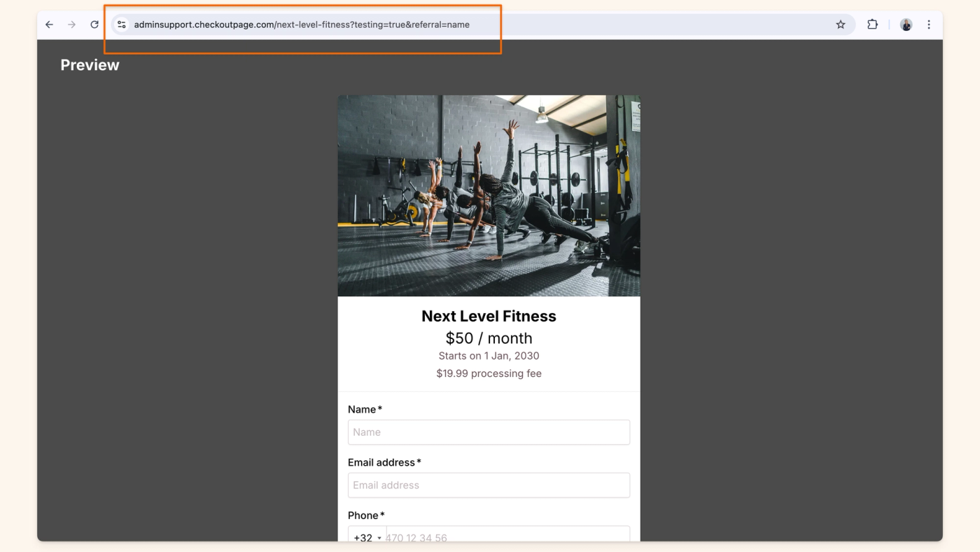Click the Name field label
This screenshot has height=552, width=980.
coord(365,409)
